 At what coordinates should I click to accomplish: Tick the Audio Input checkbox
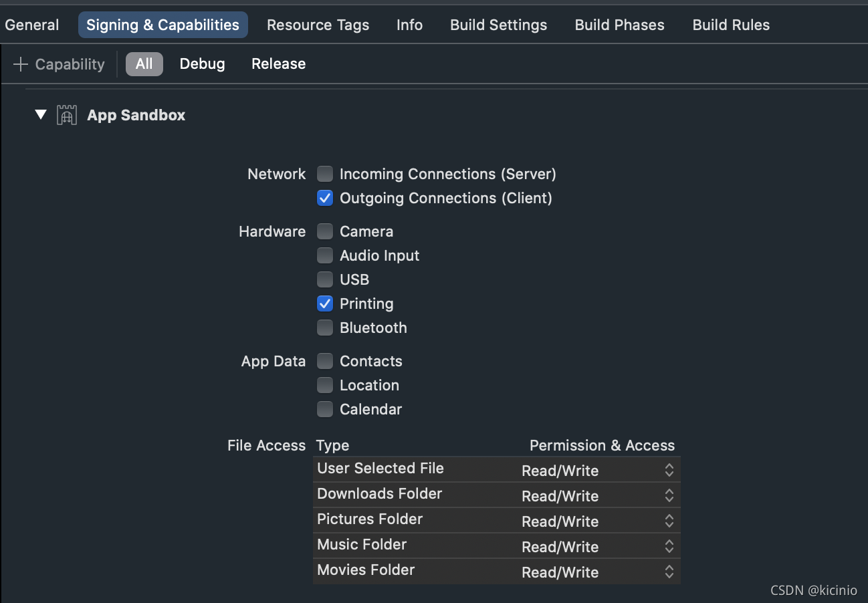tap(325, 256)
